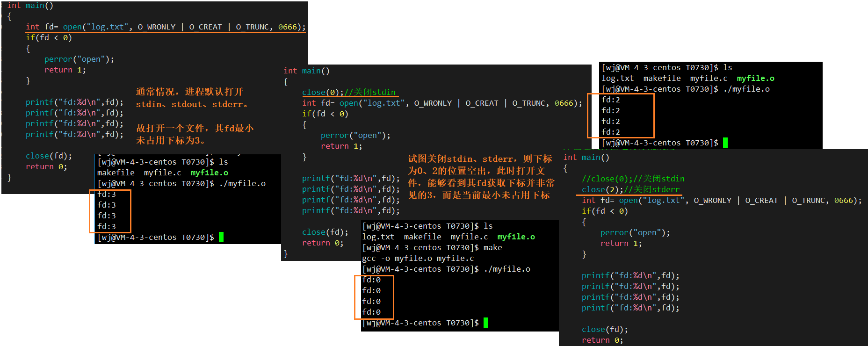Select the "close(2);//关闭stderr" code line

click(631, 189)
